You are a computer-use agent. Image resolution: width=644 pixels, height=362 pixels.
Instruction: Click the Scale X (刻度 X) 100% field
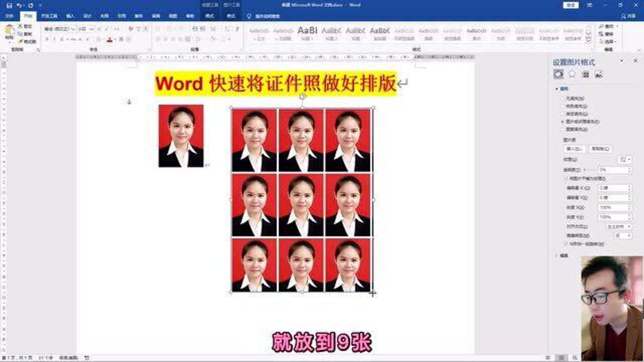click(614, 207)
